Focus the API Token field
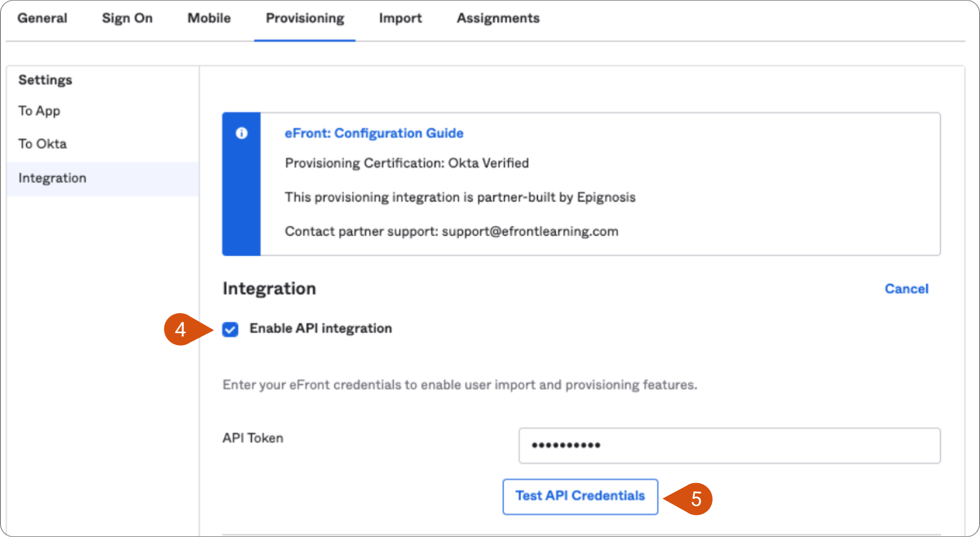This screenshot has height=537, width=980. point(729,446)
